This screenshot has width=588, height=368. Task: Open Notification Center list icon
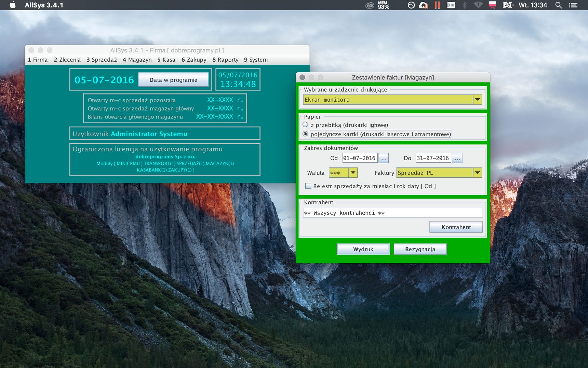point(573,5)
